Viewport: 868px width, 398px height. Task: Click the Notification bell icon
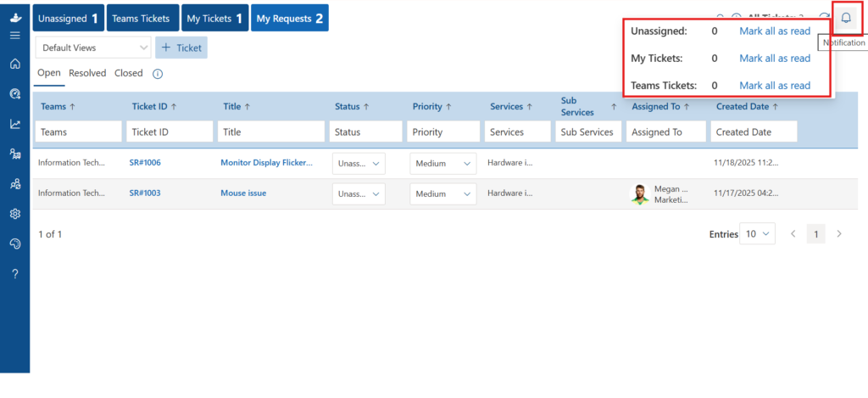(x=845, y=18)
